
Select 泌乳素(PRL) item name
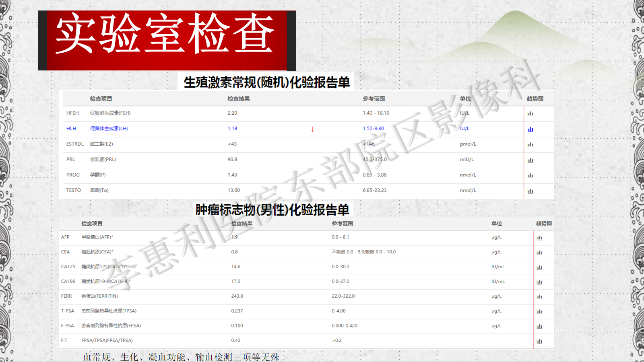(103, 159)
